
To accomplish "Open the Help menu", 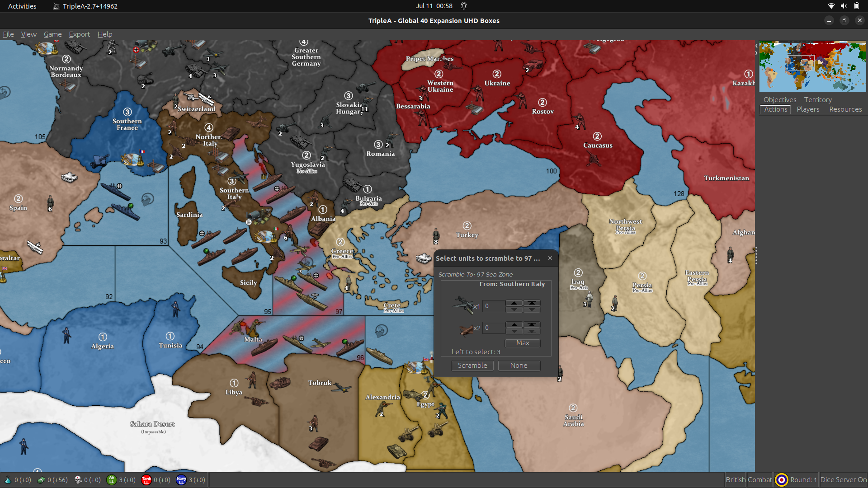I will (x=105, y=34).
